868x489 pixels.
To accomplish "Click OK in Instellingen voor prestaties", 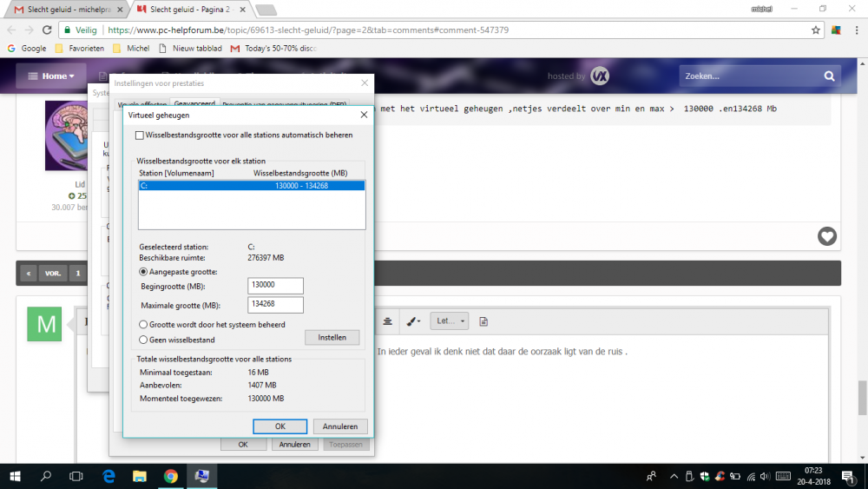I will tap(243, 444).
